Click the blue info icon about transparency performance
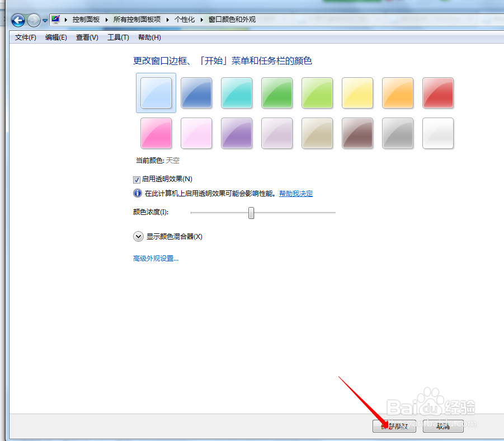 tap(137, 193)
